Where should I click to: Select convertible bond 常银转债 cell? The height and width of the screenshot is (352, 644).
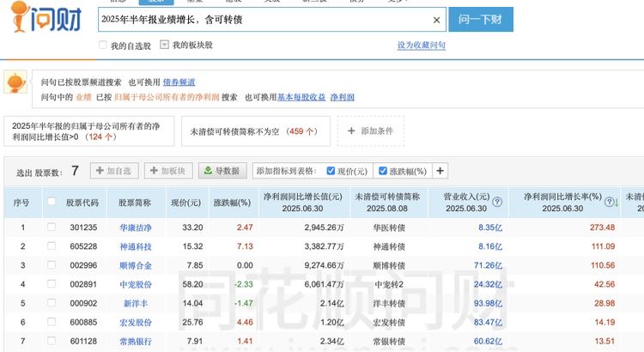pyautogui.click(x=389, y=342)
